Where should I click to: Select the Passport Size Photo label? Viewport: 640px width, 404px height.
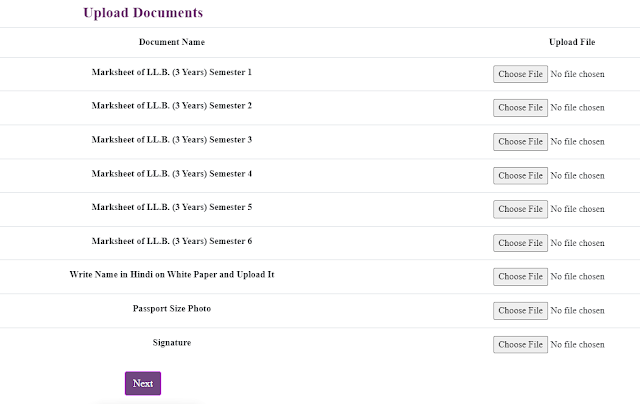pos(171,308)
